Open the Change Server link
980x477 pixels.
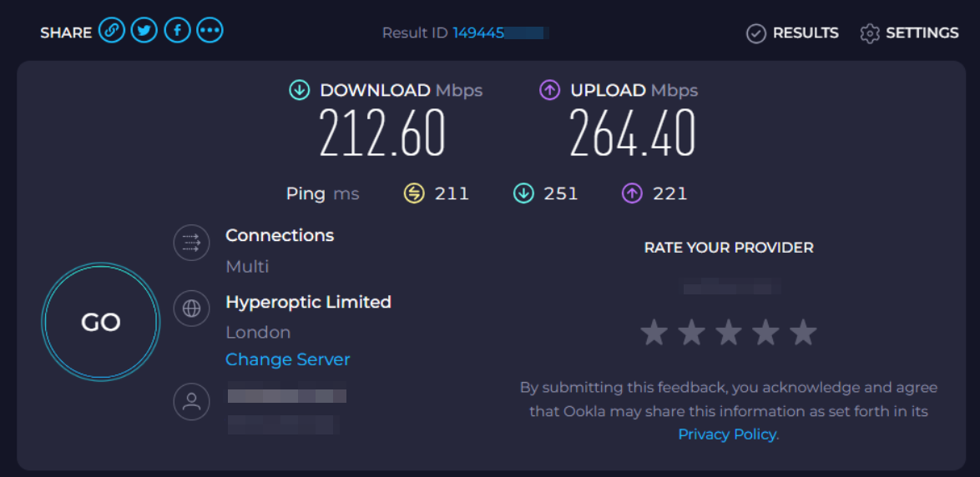pos(287,359)
